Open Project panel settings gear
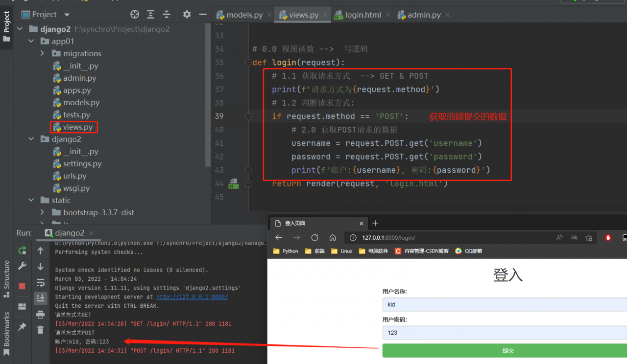 187,15
